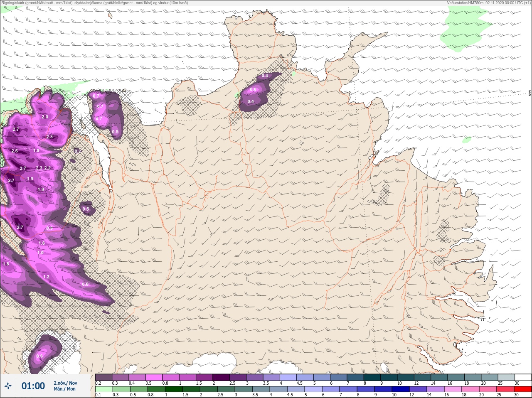This screenshot has height=398, width=532.
Task: Select the '2.nóv./ Nov' date label
Action: [x=65, y=383]
